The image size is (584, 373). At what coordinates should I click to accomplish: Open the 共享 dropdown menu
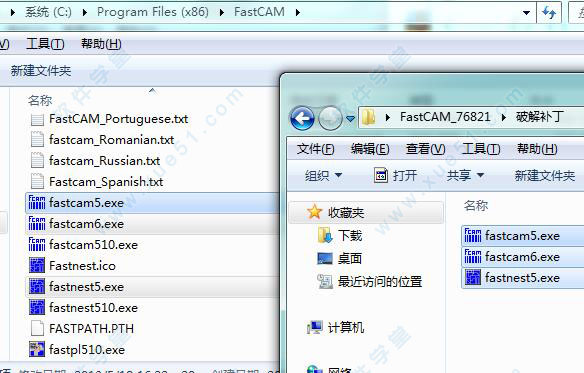(x=465, y=175)
